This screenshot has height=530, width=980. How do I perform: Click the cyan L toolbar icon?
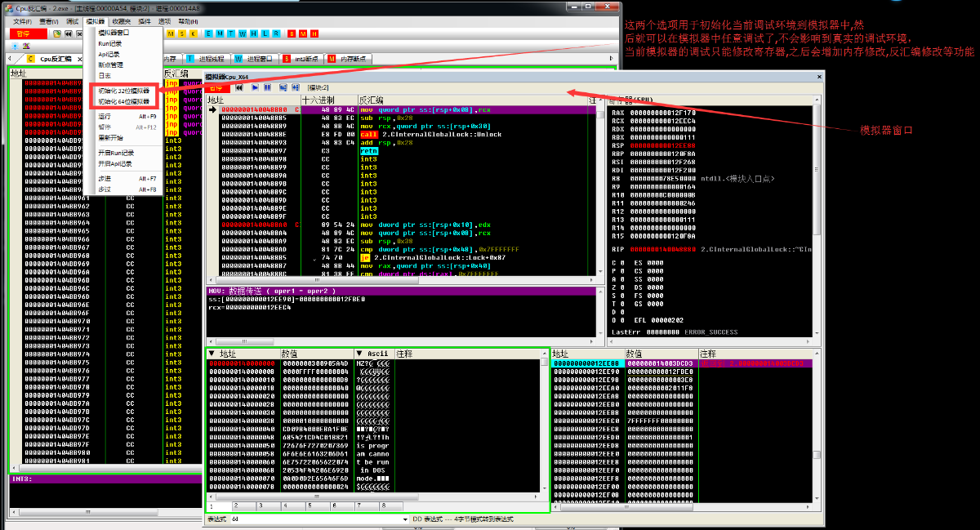tap(265, 33)
